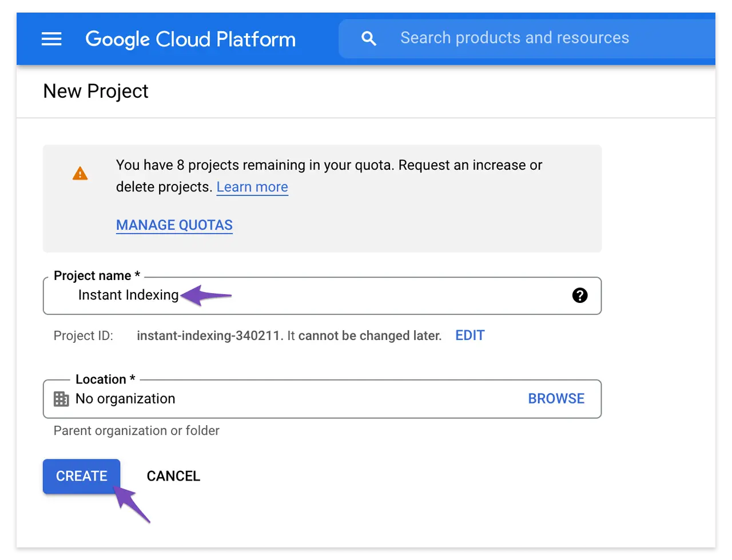Screen dimensions: 732x560
Task: Click BROWSE to choose a location
Action: 556,398
